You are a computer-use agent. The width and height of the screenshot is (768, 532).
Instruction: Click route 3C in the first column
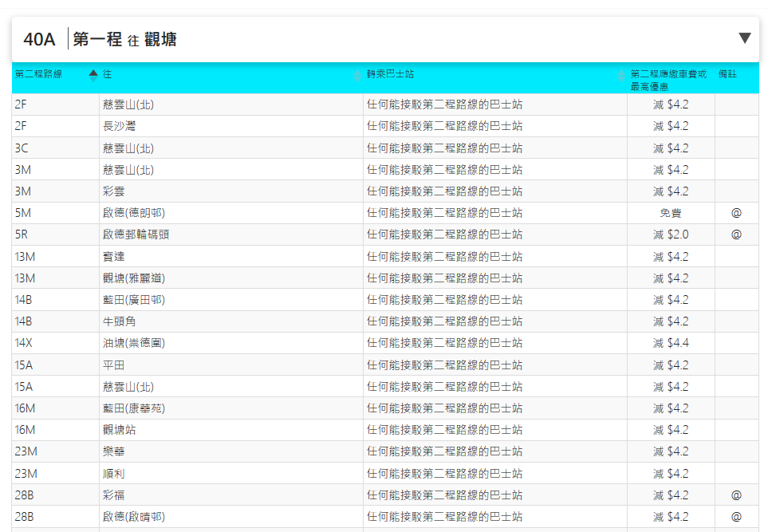22,148
